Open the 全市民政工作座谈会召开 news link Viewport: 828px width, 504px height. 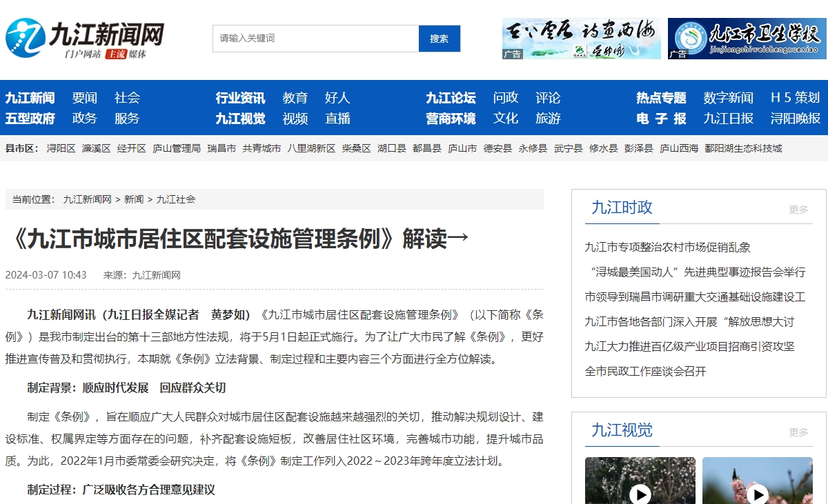click(645, 371)
